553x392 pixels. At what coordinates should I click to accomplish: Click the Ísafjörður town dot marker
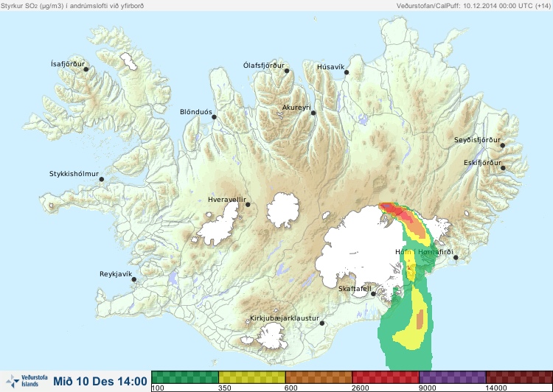[86, 69]
